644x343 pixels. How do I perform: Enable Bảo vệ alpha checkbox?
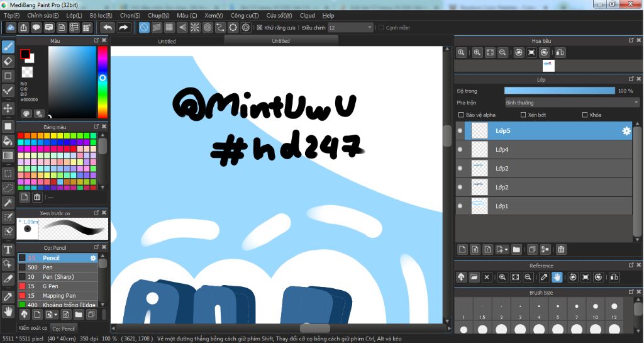coord(461,115)
